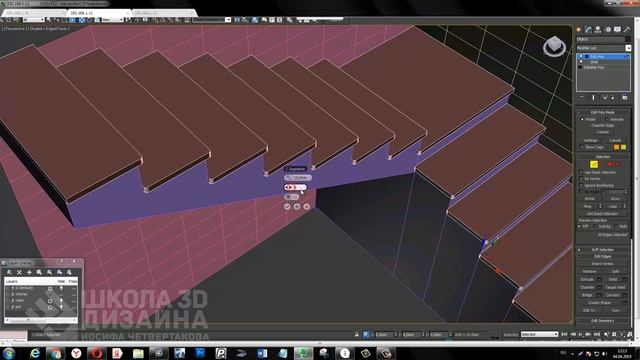This screenshot has height=360, width=640.
Task: Toggle hide box for 0 (default) layer
Action: tap(50, 289)
